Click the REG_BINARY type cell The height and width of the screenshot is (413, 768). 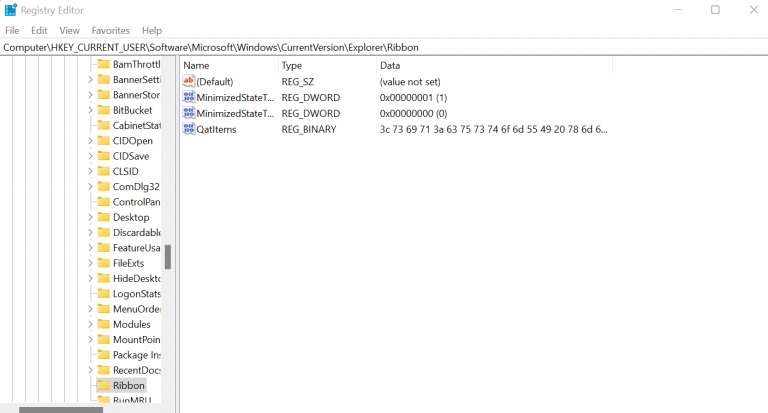[x=309, y=129]
